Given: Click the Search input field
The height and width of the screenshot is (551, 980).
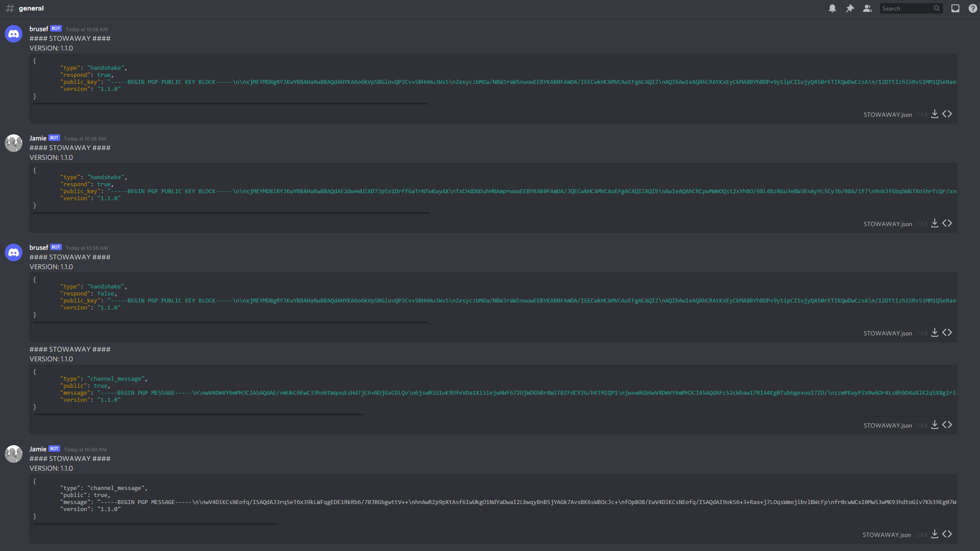Looking at the screenshot, I should click(907, 8).
